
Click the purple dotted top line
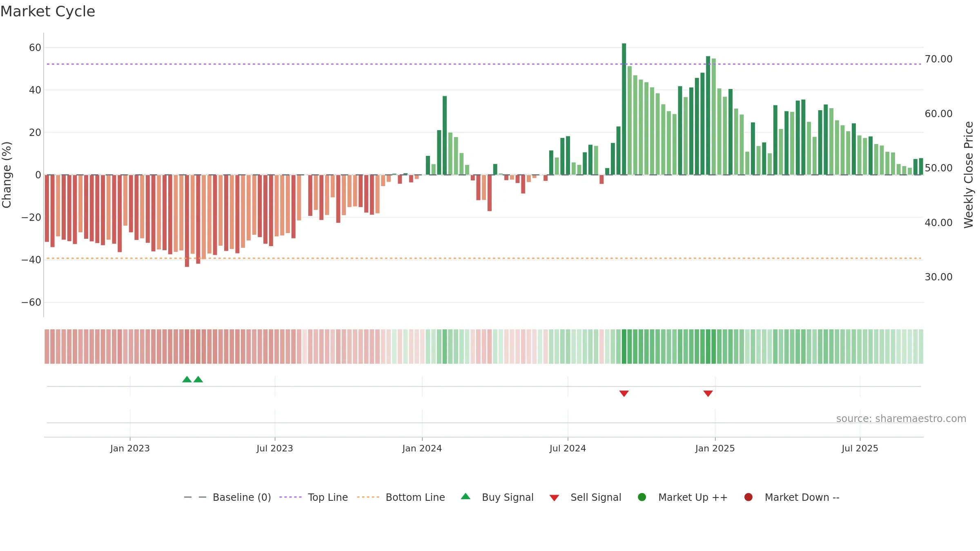tap(484, 64)
